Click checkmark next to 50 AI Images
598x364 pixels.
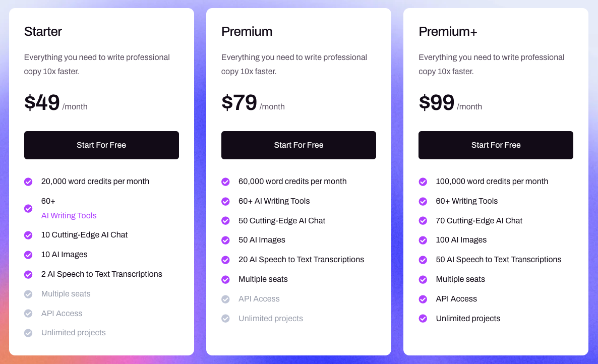(226, 240)
